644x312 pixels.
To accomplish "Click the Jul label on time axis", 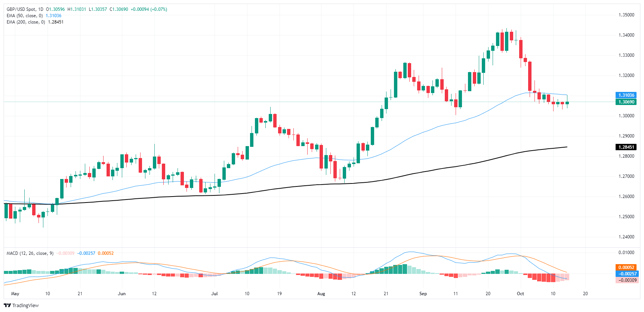I will 214,294.
